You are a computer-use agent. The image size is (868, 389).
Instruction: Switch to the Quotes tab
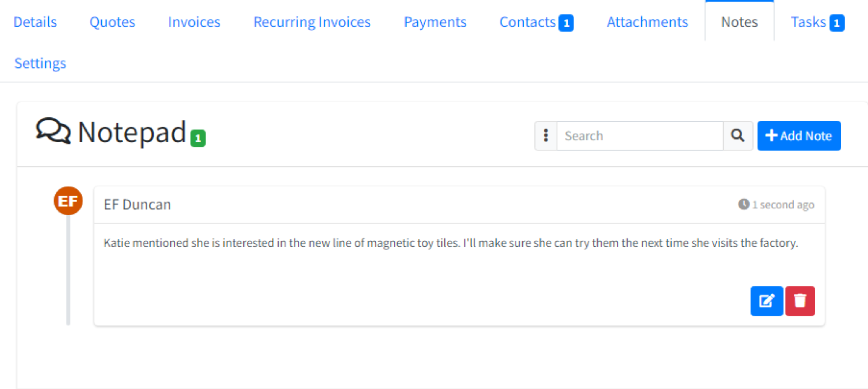[x=112, y=22]
